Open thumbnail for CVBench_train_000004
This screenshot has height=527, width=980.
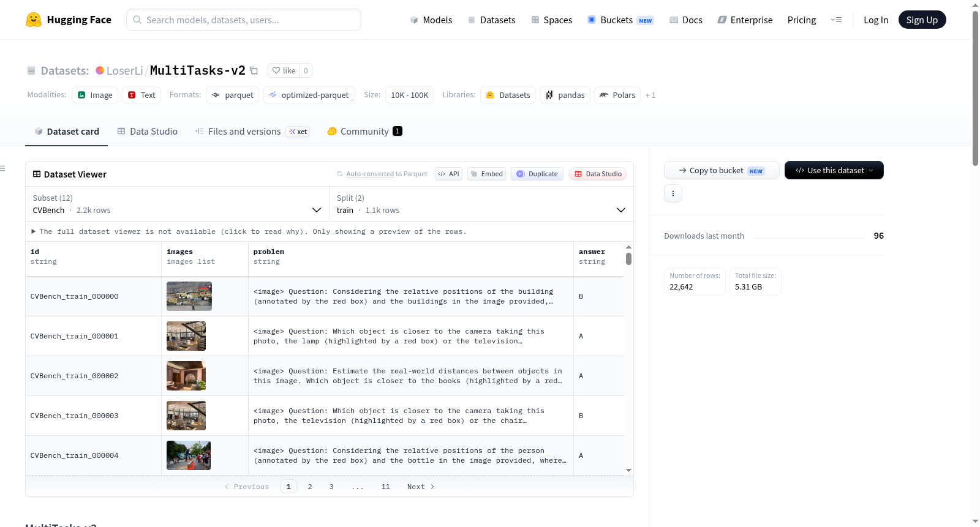tap(189, 455)
